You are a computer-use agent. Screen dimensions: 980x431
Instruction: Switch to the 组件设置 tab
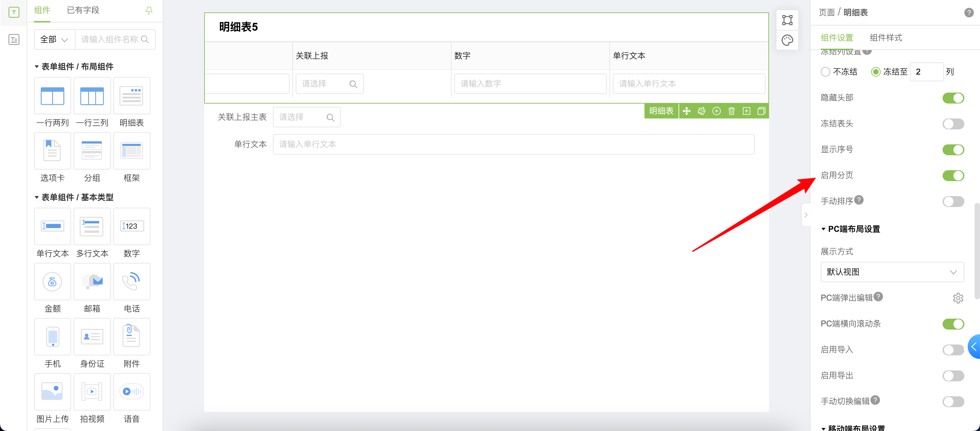pyautogui.click(x=837, y=38)
